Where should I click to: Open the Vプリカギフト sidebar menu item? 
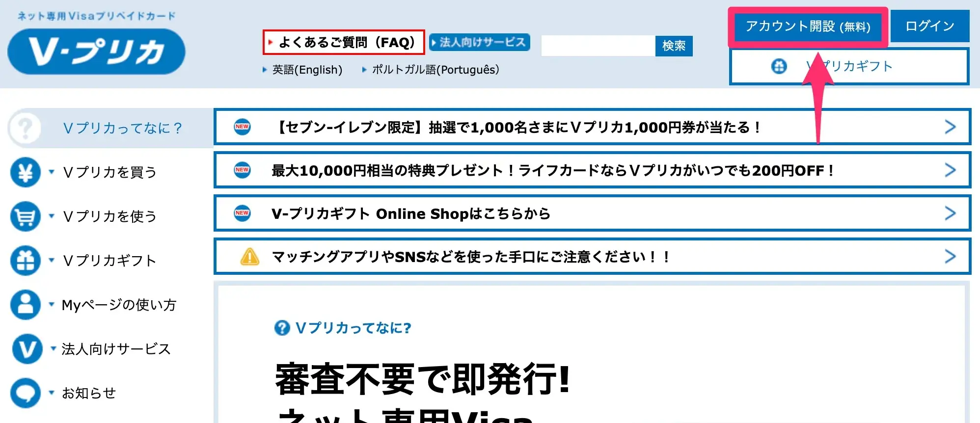(109, 261)
